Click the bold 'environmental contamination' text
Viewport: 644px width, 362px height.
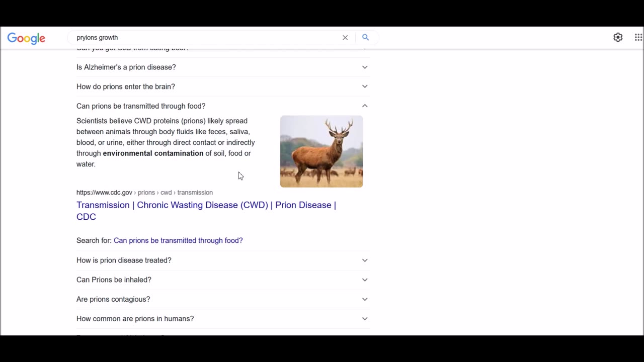pyautogui.click(x=153, y=153)
